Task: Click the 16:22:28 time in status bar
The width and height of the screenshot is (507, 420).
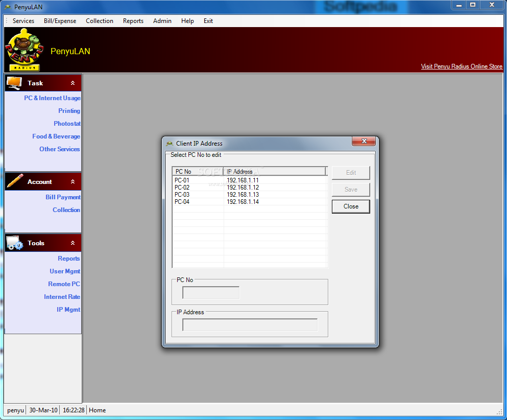Action: [74, 410]
